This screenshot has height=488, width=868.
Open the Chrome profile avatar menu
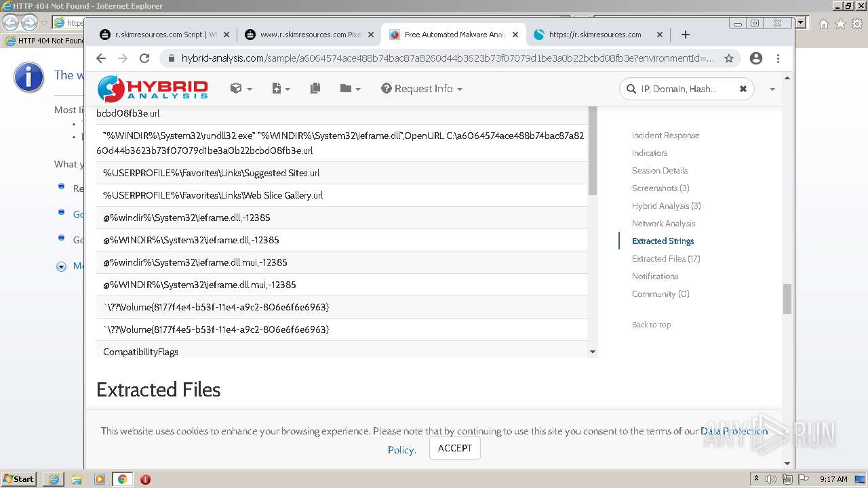coord(756,58)
